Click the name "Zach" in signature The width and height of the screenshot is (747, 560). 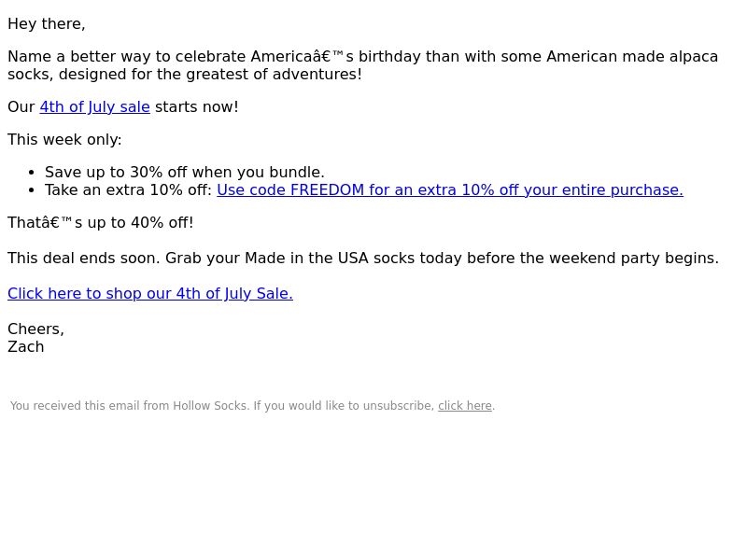click(x=26, y=346)
